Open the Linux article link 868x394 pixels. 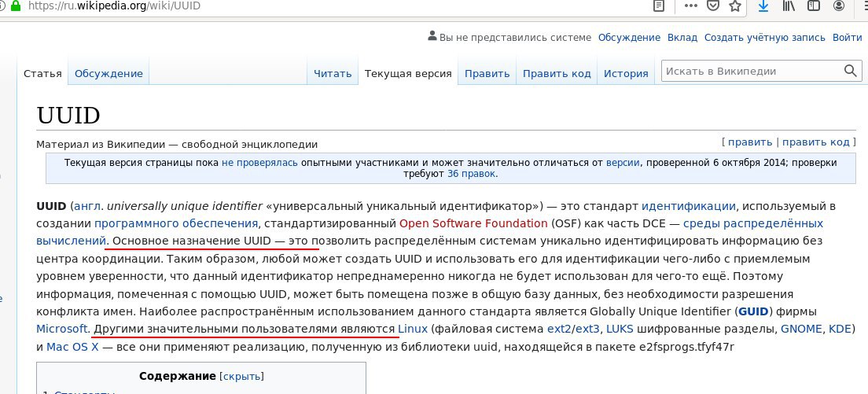(x=413, y=329)
